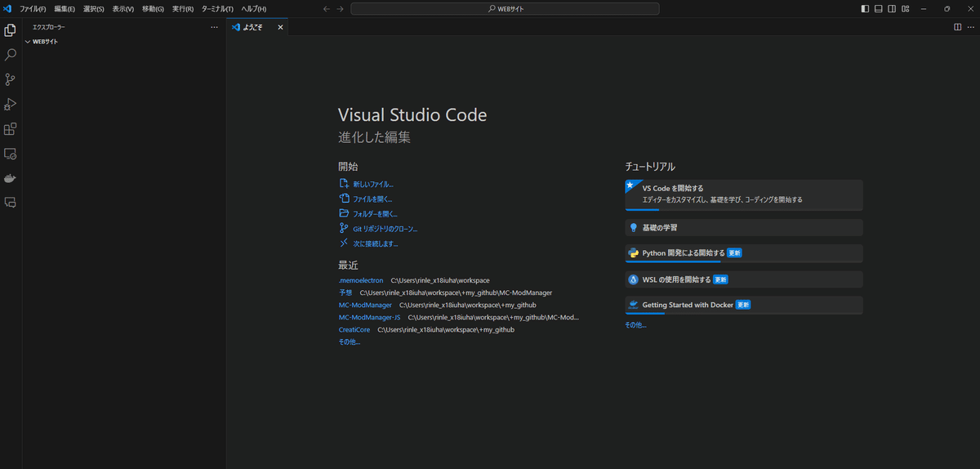The height and width of the screenshot is (469, 980).
Task: Open the Search view icon
Action: pyautogui.click(x=11, y=55)
